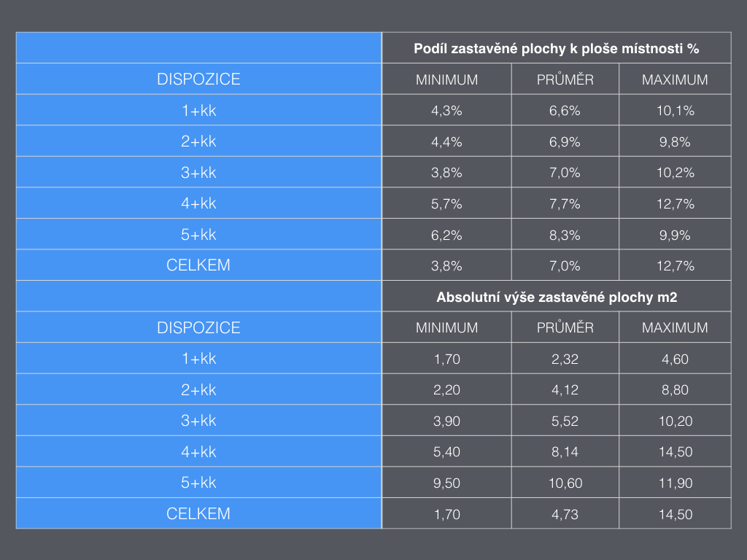Click the 5,7% minimum cell
This screenshot has width=747, height=560.
pyautogui.click(x=446, y=204)
